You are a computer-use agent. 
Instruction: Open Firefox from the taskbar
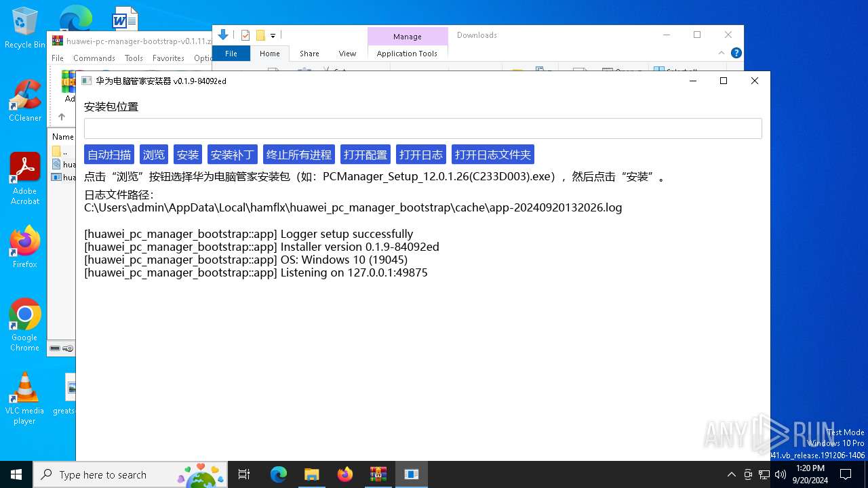[x=344, y=474]
